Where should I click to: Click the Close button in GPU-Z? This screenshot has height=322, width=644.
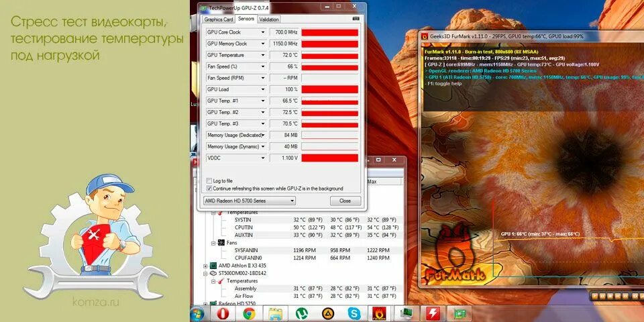point(345,201)
